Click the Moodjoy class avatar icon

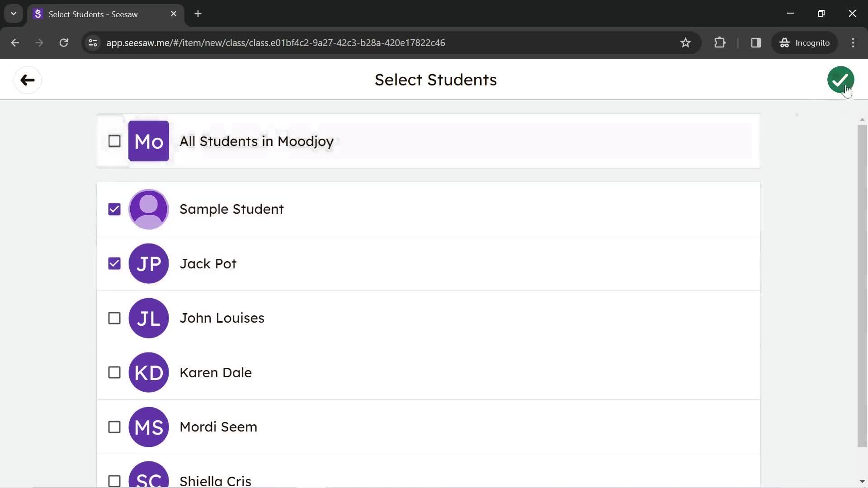click(x=148, y=141)
